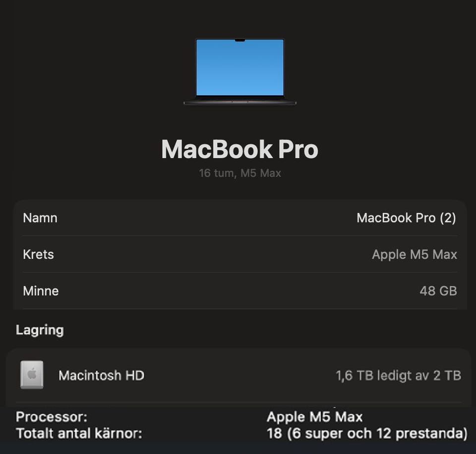Select '1,6 TB ledigt av 2 TB' text
476x454 pixels.
pos(398,376)
